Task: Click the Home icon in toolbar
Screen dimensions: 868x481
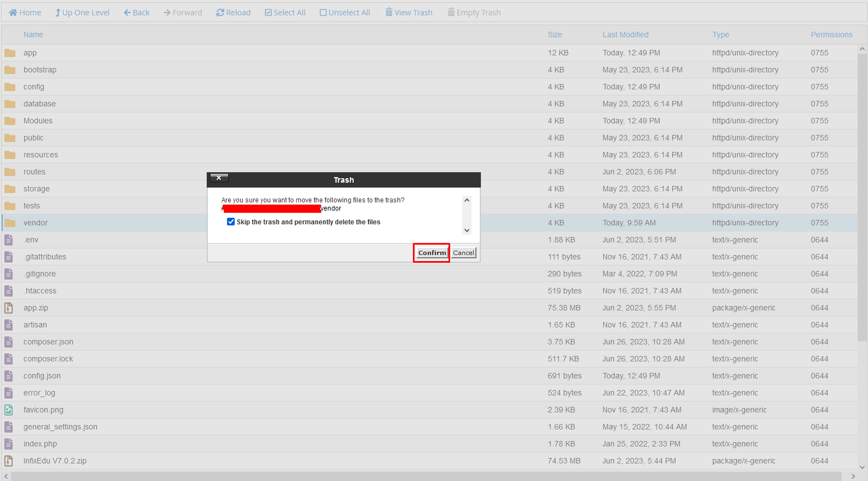Action: [13, 13]
